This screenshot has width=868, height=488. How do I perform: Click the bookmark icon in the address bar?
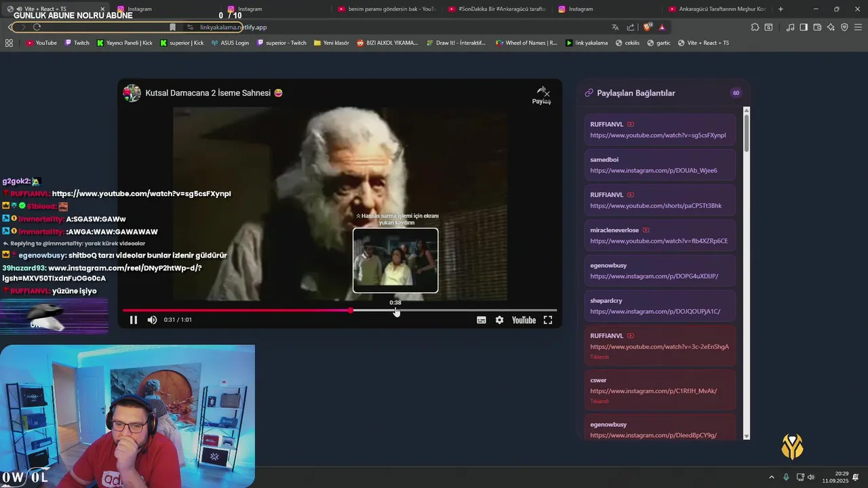point(172,27)
